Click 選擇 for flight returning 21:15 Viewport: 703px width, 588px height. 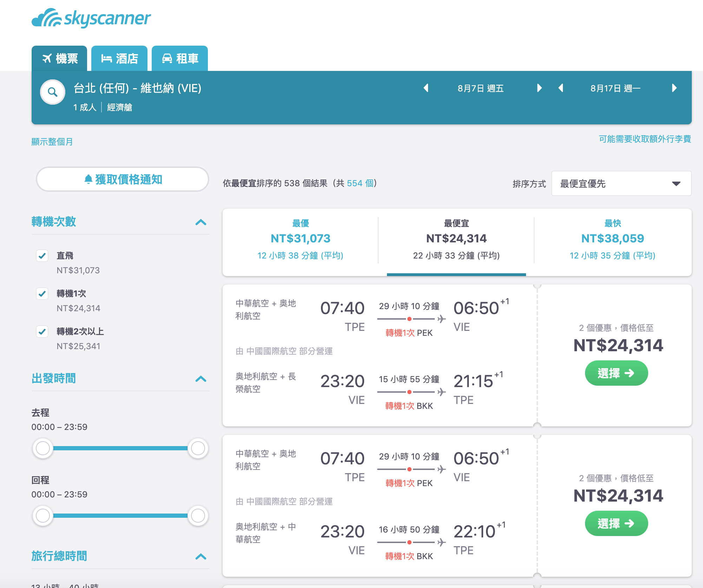click(616, 373)
